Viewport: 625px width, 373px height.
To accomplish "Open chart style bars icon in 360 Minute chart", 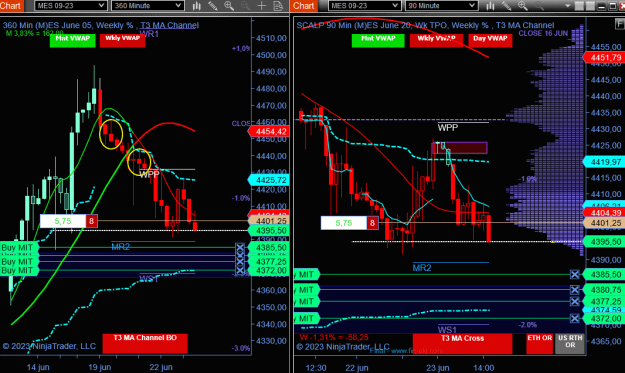I will [197, 6].
